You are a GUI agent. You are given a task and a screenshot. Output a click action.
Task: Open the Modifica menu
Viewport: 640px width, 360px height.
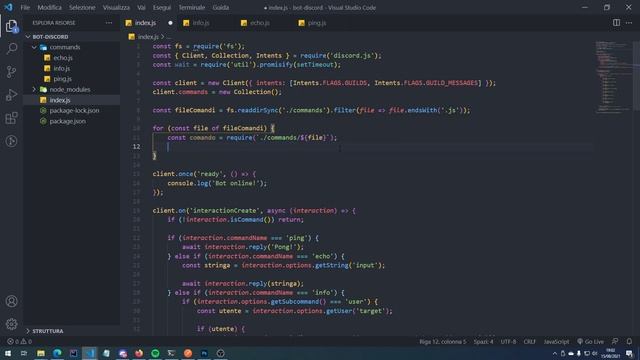coord(49,7)
